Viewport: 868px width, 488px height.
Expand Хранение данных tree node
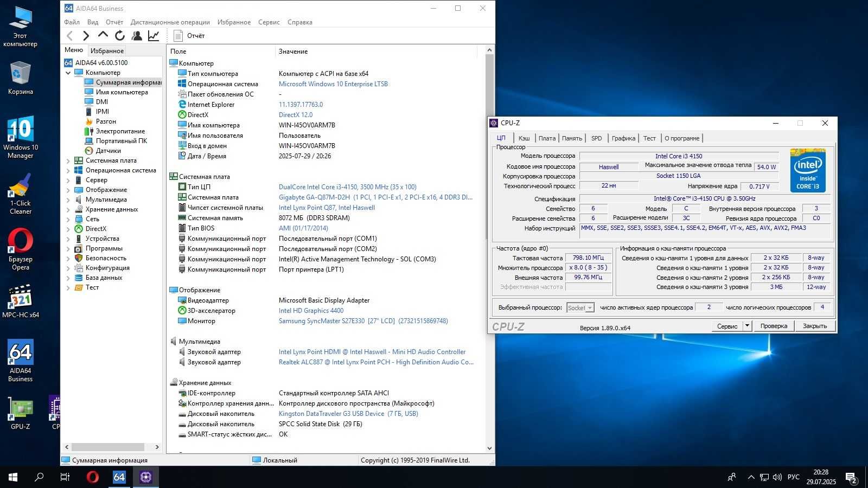coord(68,209)
